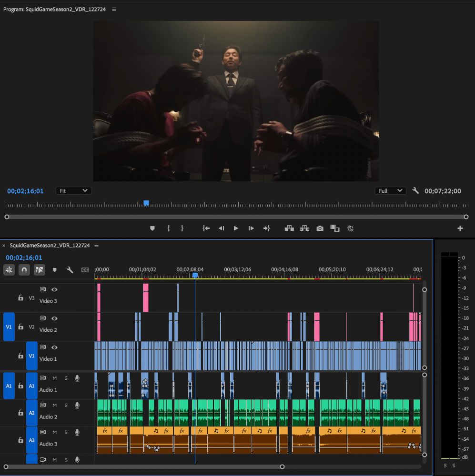This screenshot has width=475, height=476.
Task: Mute Audio 1 track
Action: (54, 378)
